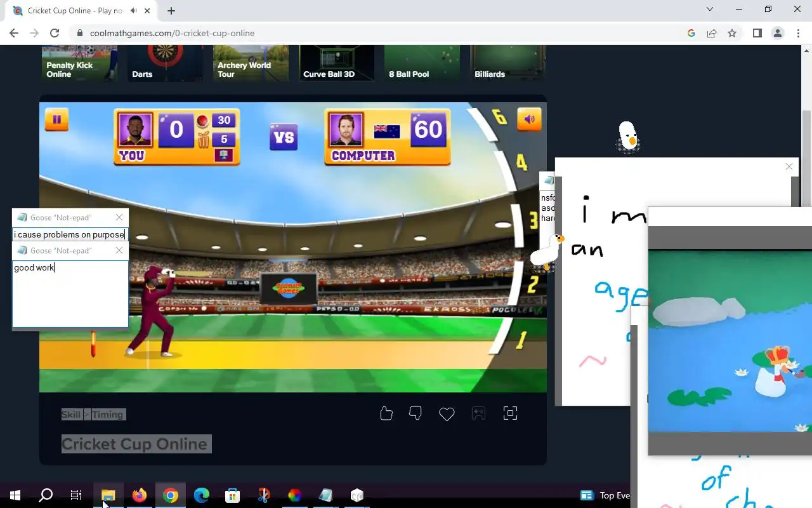Open the Chrome three-dot menu
Viewport: 812px width, 508px height.
tap(798, 33)
